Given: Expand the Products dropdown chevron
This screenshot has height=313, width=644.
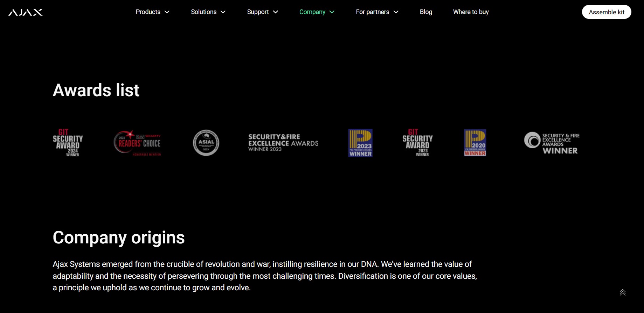Looking at the screenshot, I should click(x=167, y=12).
